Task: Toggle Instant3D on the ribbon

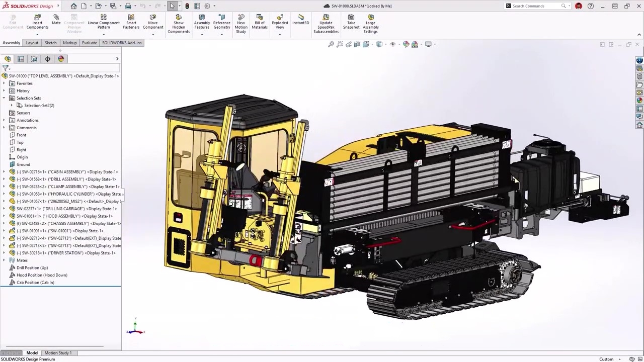Action: click(x=300, y=22)
